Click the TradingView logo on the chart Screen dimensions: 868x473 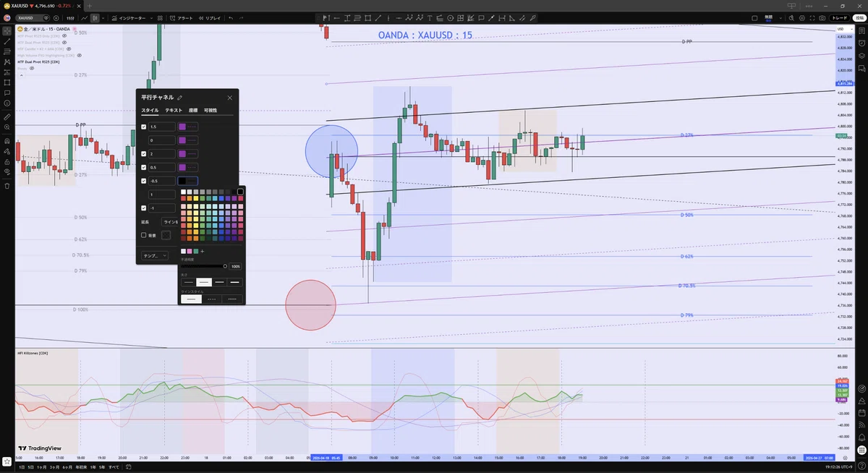click(40, 448)
